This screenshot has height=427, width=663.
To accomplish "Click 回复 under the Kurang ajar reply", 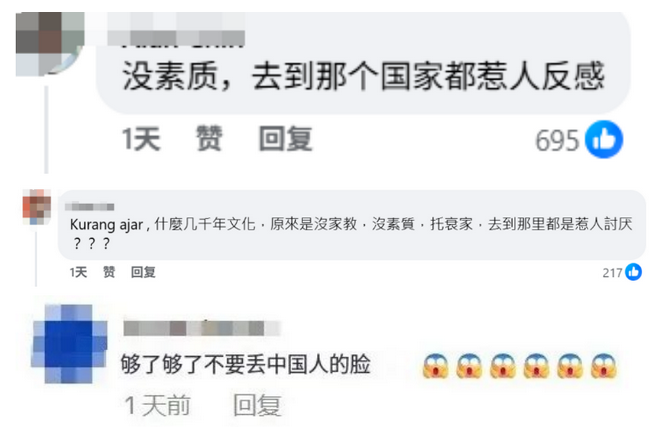I will click(143, 272).
